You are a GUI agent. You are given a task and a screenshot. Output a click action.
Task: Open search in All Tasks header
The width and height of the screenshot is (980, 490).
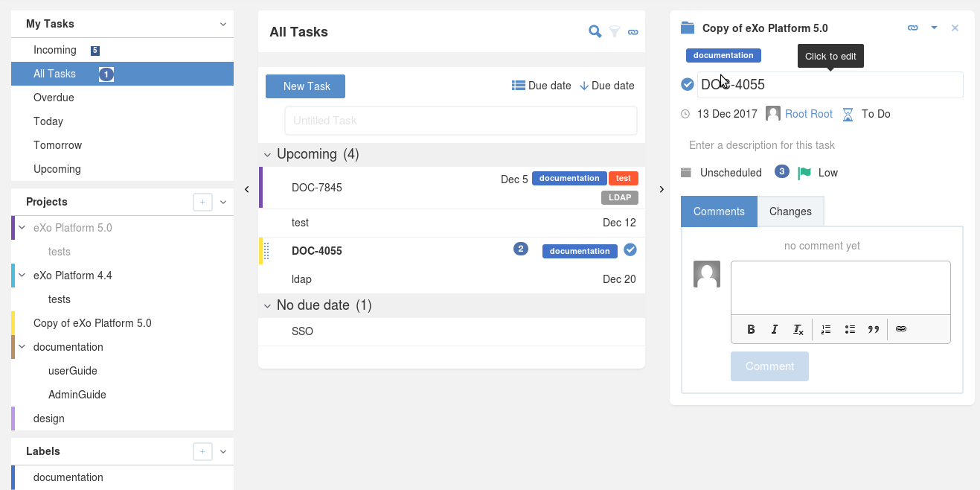[x=595, y=31]
